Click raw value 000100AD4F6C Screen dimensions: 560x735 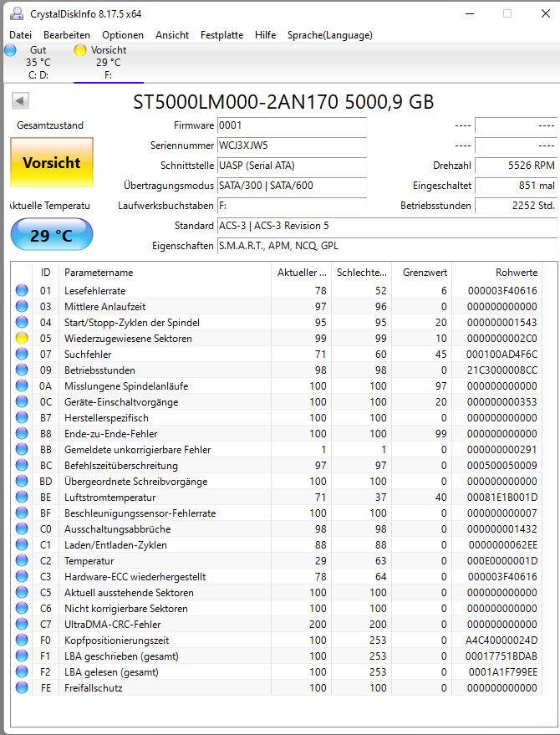tap(501, 355)
